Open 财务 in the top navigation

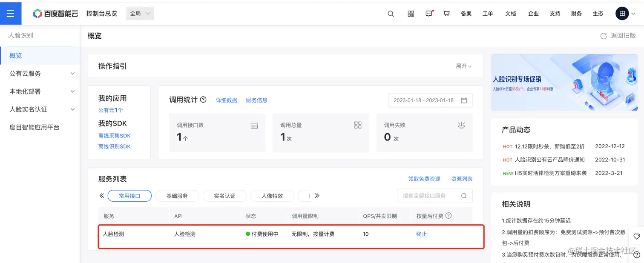point(576,14)
